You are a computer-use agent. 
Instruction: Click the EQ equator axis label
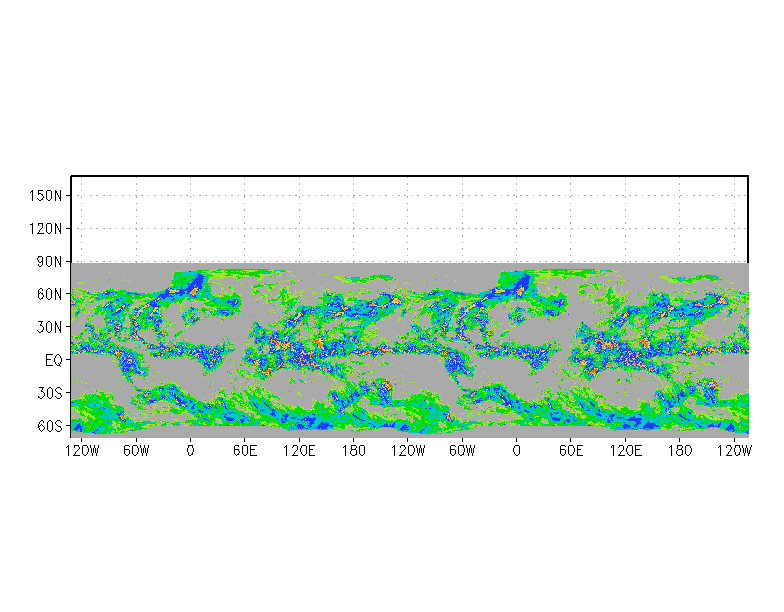coord(54,360)
